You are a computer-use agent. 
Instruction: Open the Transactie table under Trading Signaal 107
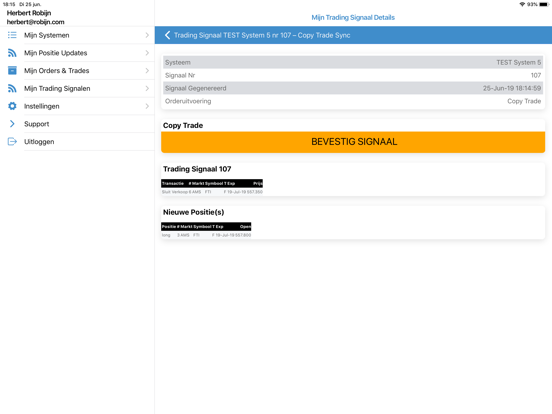[212, 187]
